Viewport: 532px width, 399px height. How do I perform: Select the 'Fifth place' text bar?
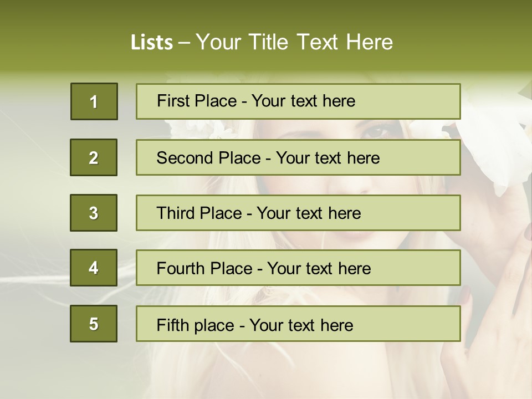coord(298,324)
